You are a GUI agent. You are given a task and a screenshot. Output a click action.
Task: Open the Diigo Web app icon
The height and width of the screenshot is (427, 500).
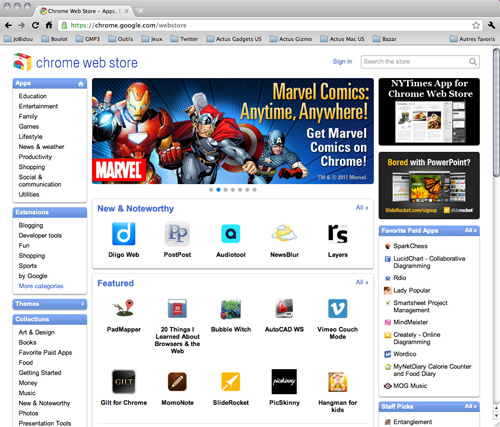click(124, 234)
